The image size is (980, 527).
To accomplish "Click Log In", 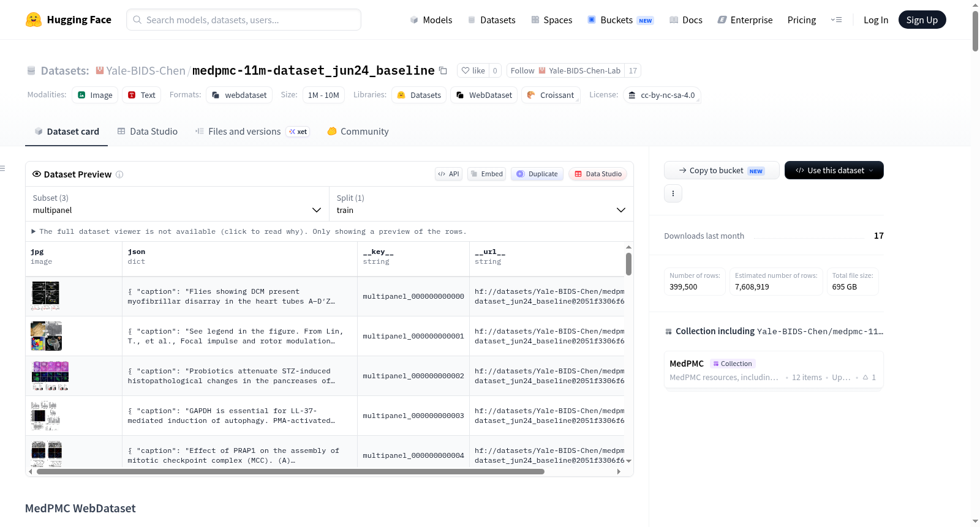I will [x=875, y=20].
